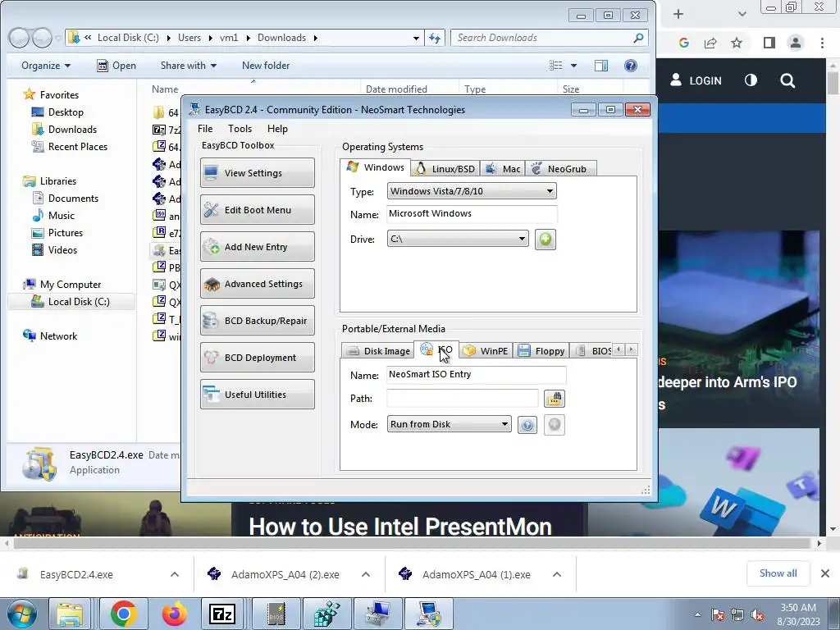Click New folder in Explorer
840x630 pixels.
266,66
